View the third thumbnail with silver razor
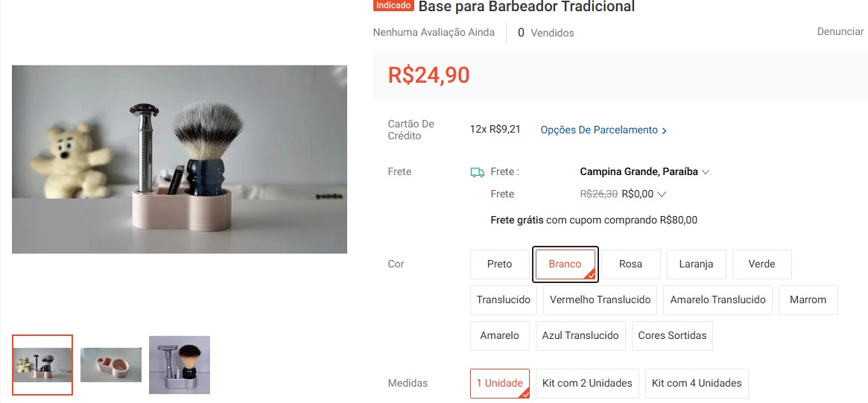The image size is (868, 403). (180, 365)
